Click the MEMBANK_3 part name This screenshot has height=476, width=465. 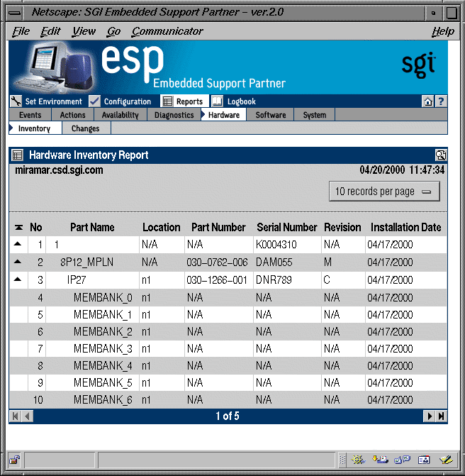[103, 348]
